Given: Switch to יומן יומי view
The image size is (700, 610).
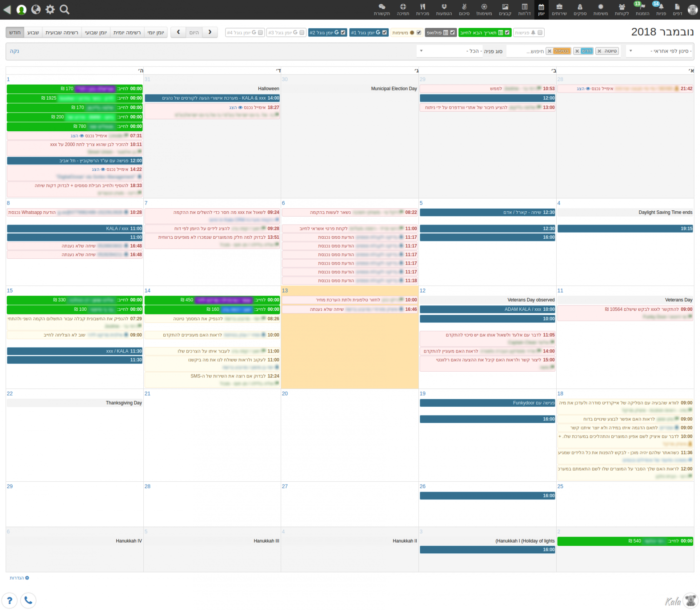Looking at the screenshot, I should (156, 32).
